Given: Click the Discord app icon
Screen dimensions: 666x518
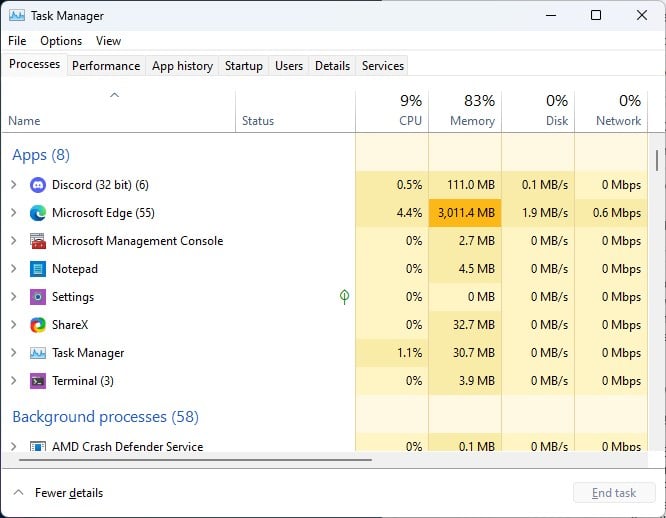Looking at the screenshot, I should [38, 185].
